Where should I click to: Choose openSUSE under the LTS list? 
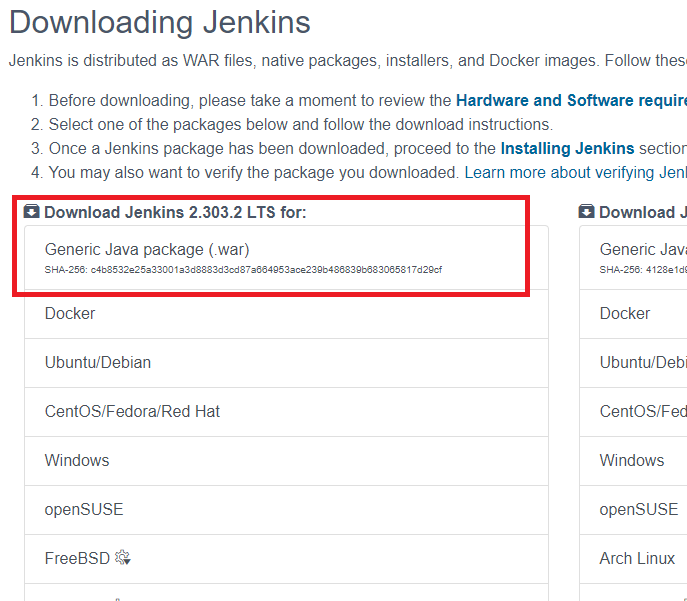287,510
